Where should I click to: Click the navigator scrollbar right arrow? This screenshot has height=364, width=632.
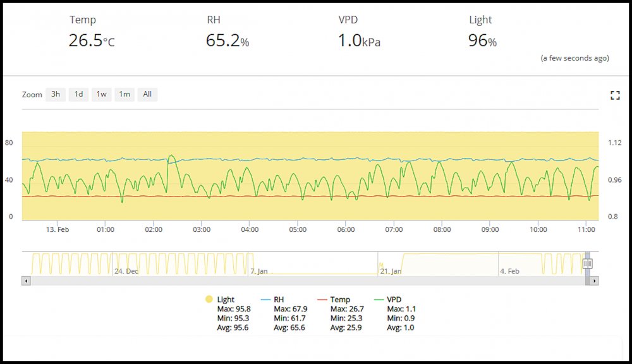pyautogui.click(x=595, y=280)
